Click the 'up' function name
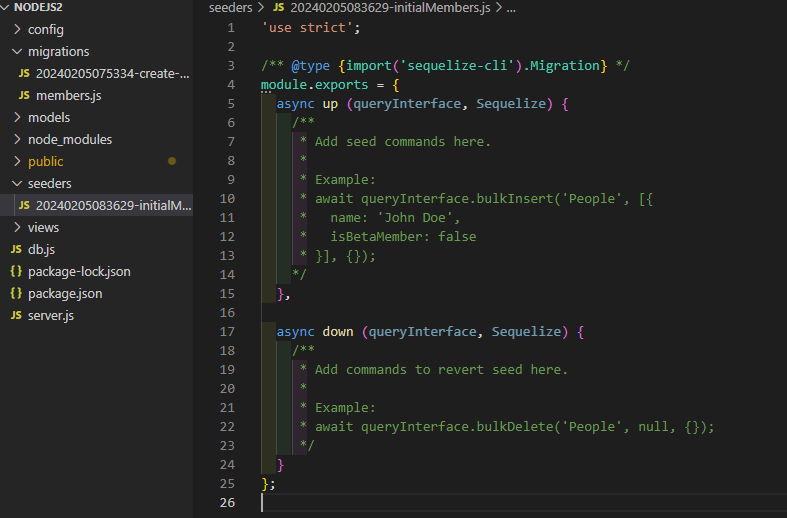787x518 pixels. 330,104
